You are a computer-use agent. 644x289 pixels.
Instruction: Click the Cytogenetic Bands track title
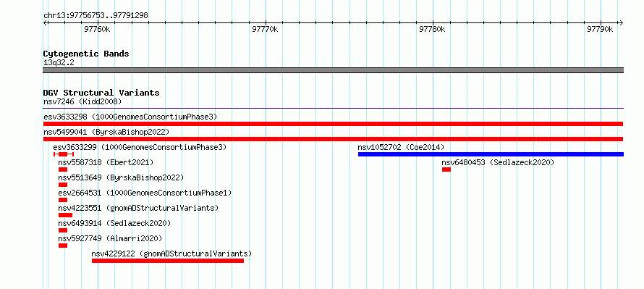[86, 54]
